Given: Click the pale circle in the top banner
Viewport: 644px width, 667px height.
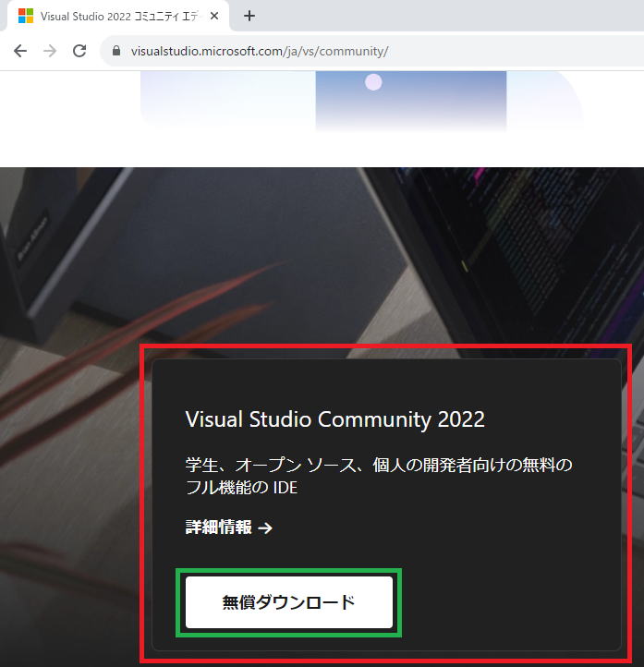Looking at the screenshot, I should pyautogui.click(x=373, y=82).
